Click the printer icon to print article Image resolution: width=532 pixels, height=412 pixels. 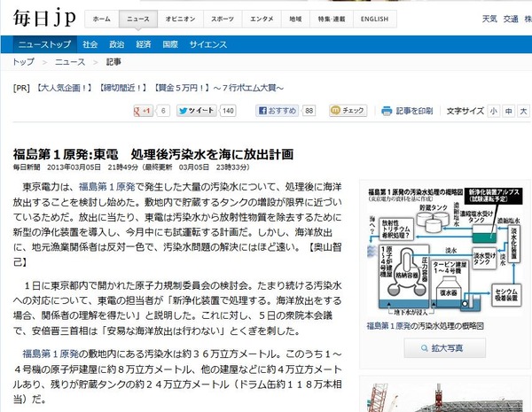387,111
